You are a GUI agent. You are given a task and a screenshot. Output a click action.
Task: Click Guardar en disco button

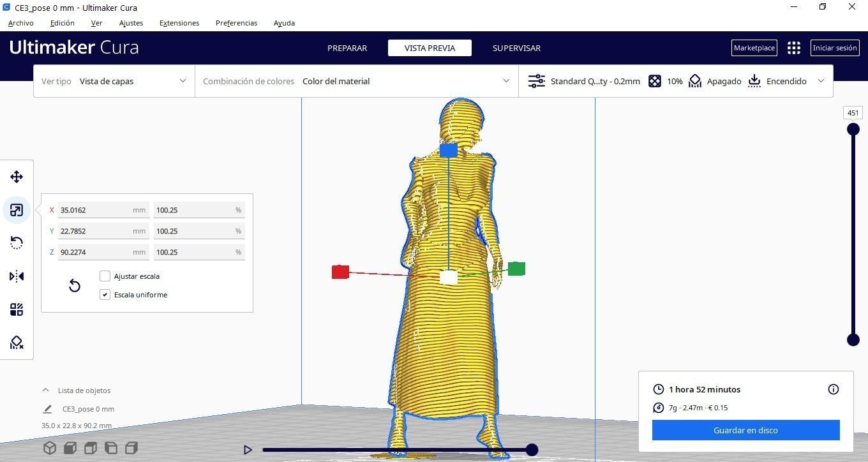point(745,430)
